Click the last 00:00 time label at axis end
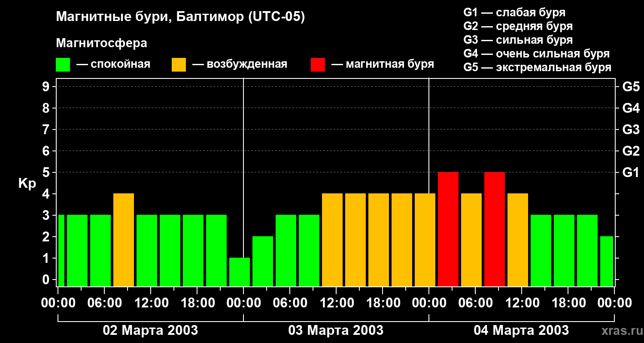 pos(614,303)
